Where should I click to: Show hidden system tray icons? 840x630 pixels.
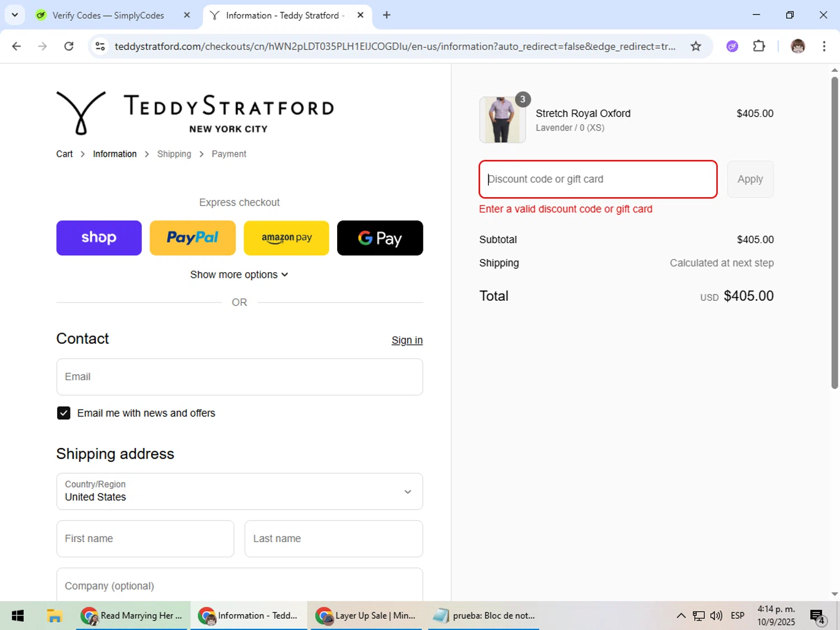click(681, 616)
